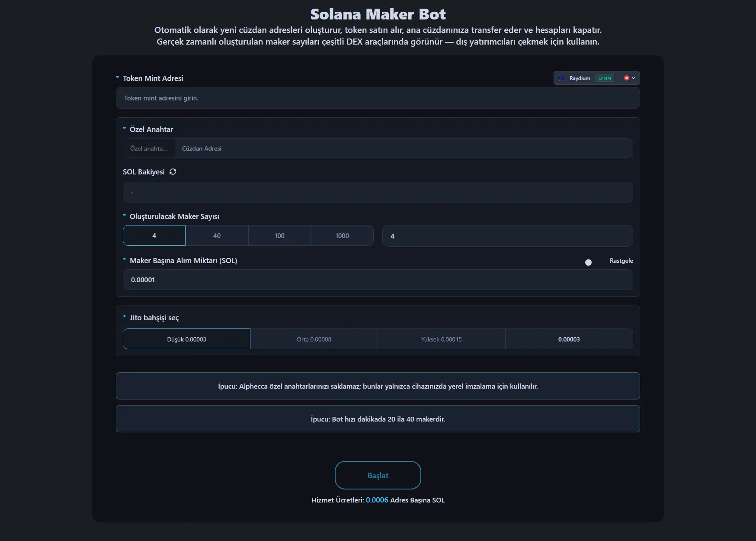This screenshot has height=541, width=756.
Task: Click the SOL Bakiyesi refresh icon
Action: [x=173, y=172]
